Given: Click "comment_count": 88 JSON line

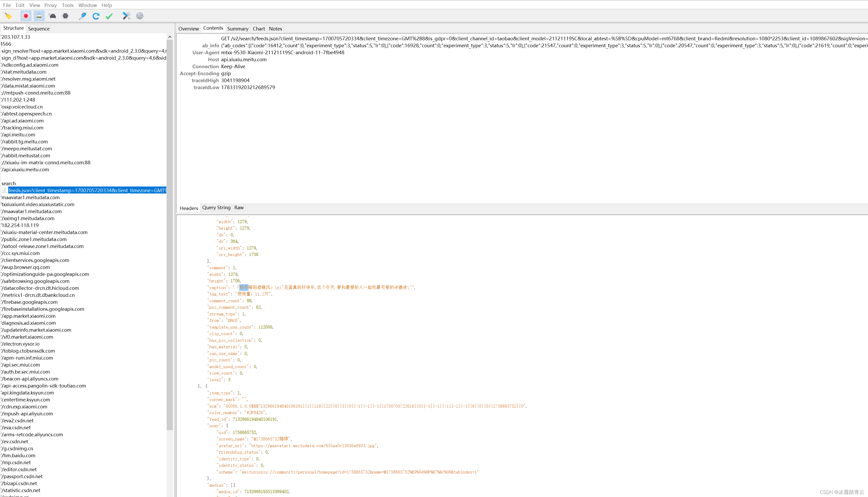Looking at the screenshot, I should (x=230, y=301).
